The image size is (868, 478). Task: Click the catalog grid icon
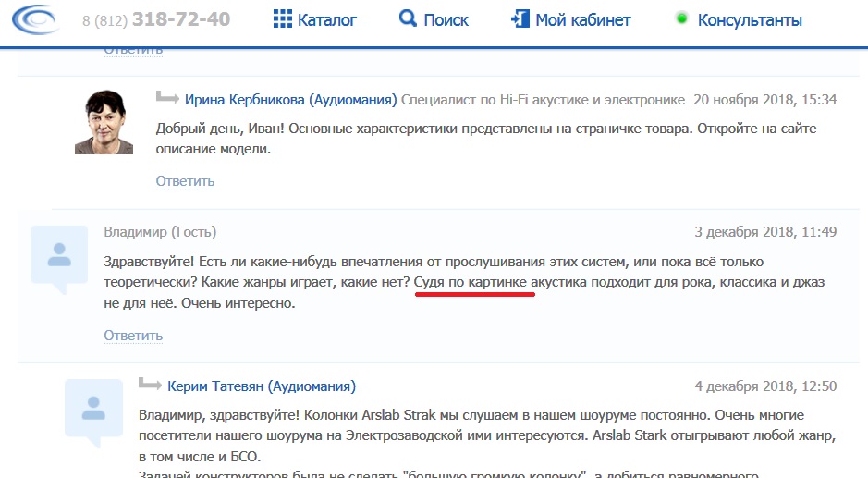click(283, 19)
